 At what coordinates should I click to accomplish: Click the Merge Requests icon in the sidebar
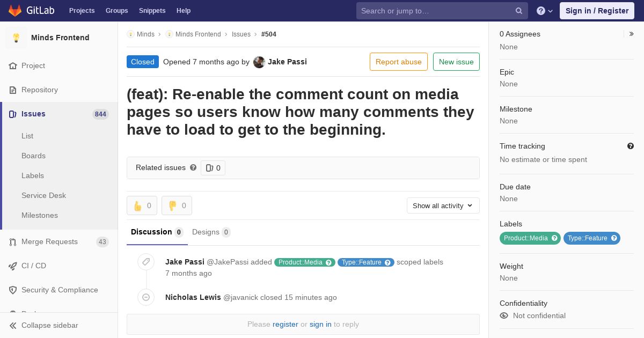coord(13,241)
